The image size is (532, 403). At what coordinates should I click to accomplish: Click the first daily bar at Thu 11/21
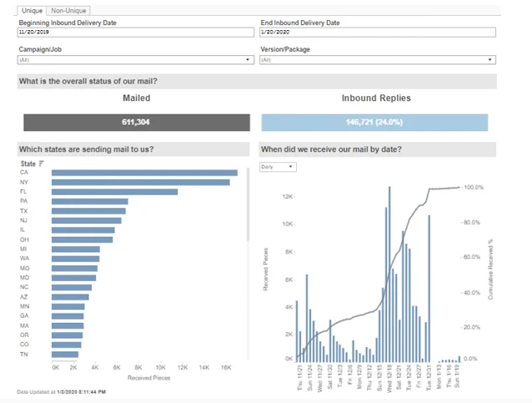[x=297, y=331]
